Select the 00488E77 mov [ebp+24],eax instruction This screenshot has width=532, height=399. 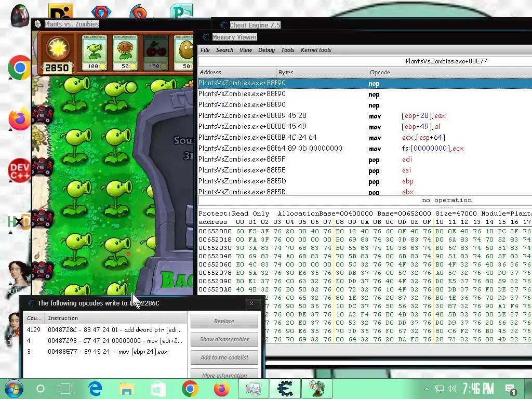point(105,352)
